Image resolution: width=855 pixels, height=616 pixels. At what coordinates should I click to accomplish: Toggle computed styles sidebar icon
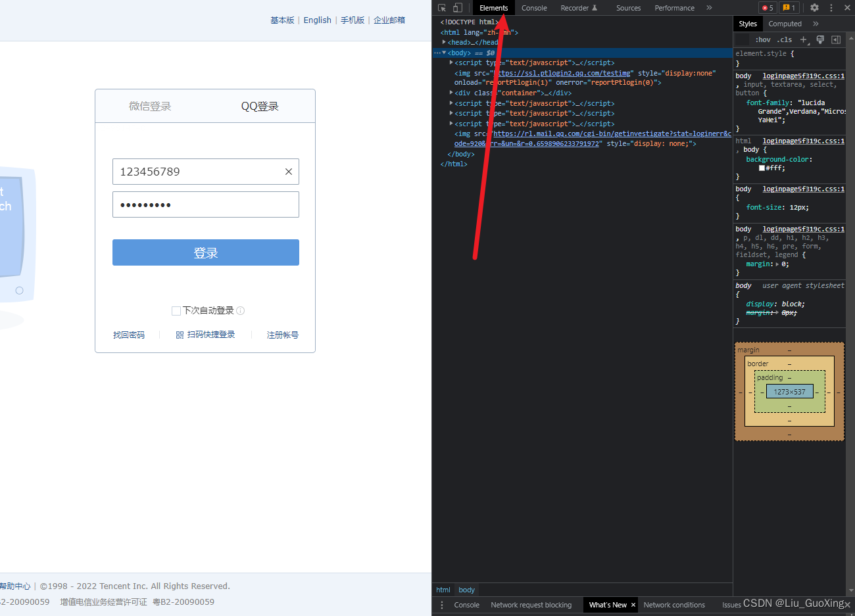(x=836, y=40)
